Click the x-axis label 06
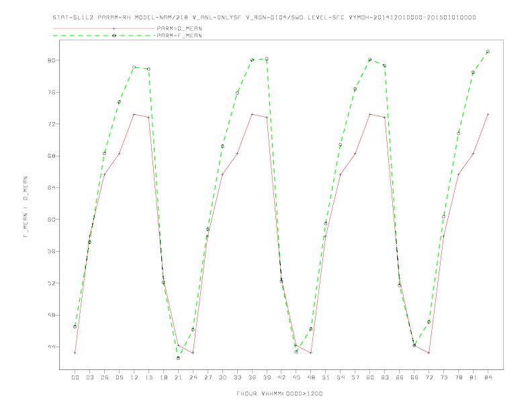The width and height of the screenshot is (532, 411). [105, 377]
